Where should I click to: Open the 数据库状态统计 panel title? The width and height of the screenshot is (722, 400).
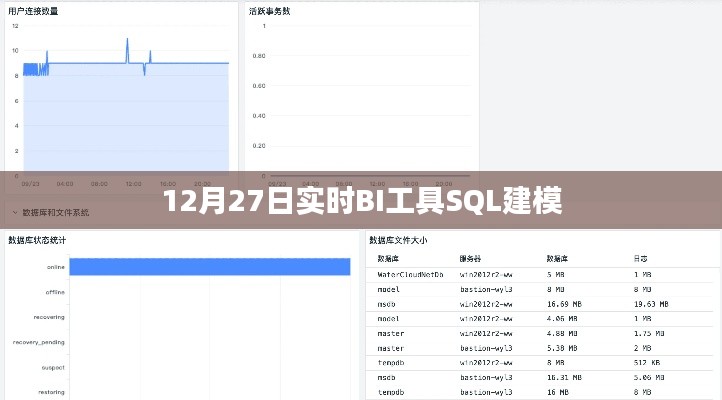[36, 240]
